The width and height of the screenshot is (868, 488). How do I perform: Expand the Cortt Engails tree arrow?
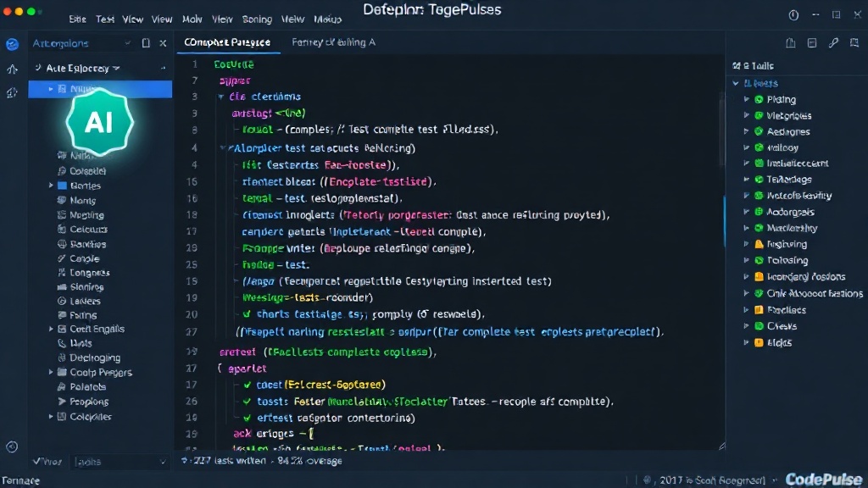51,329
